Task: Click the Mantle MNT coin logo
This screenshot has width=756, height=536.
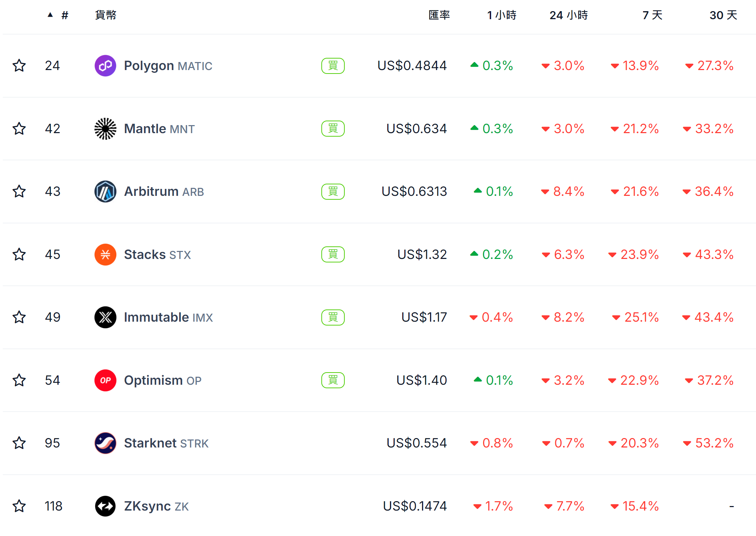Action: [105, 129]
